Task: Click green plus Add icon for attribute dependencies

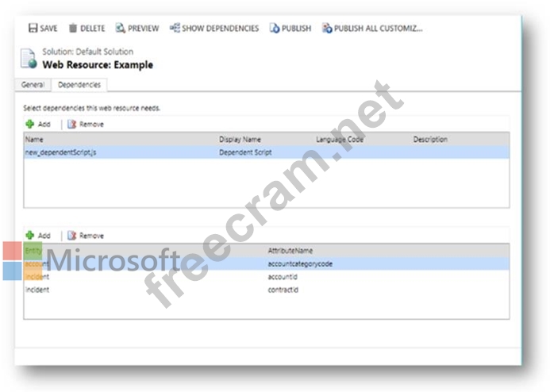Action: click(30, 236)
